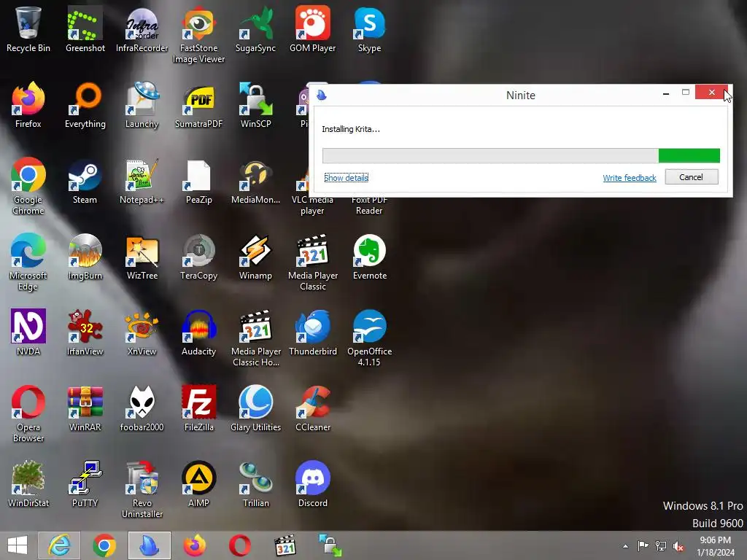Select Media Player Classic Home Cinema icon

tap(256, 338)
